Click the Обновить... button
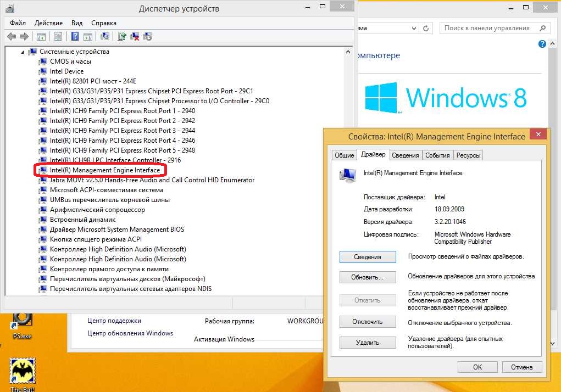This screenshot has height=392, width=561. point(368,277)
